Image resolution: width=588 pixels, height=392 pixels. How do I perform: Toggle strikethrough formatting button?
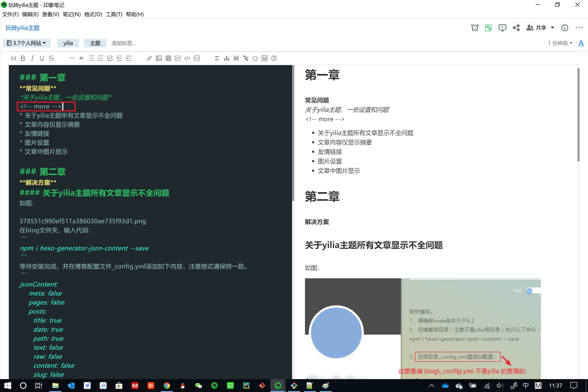[51, 58]
